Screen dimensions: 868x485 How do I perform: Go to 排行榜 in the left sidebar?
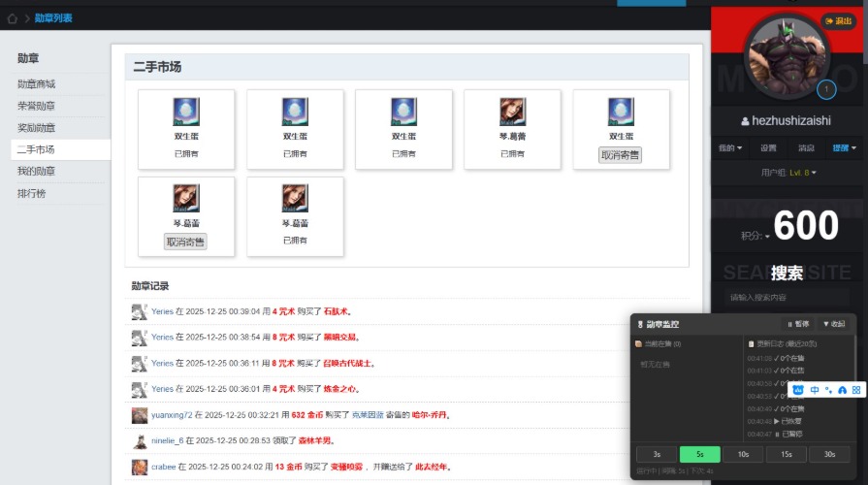[31, 193]
